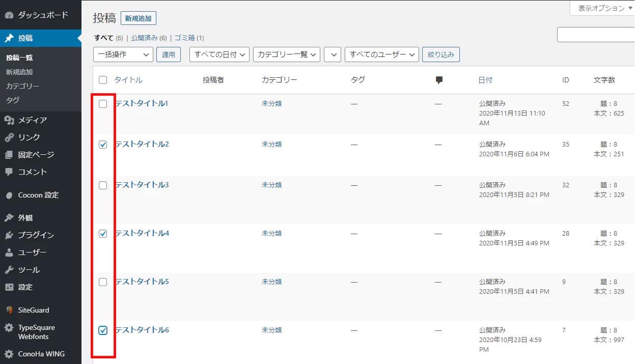The width and height of the screenshot is (635, 364).
Task: Open the ダッシュボード (Dashboard) icon
Action: [x=9, y=15]
